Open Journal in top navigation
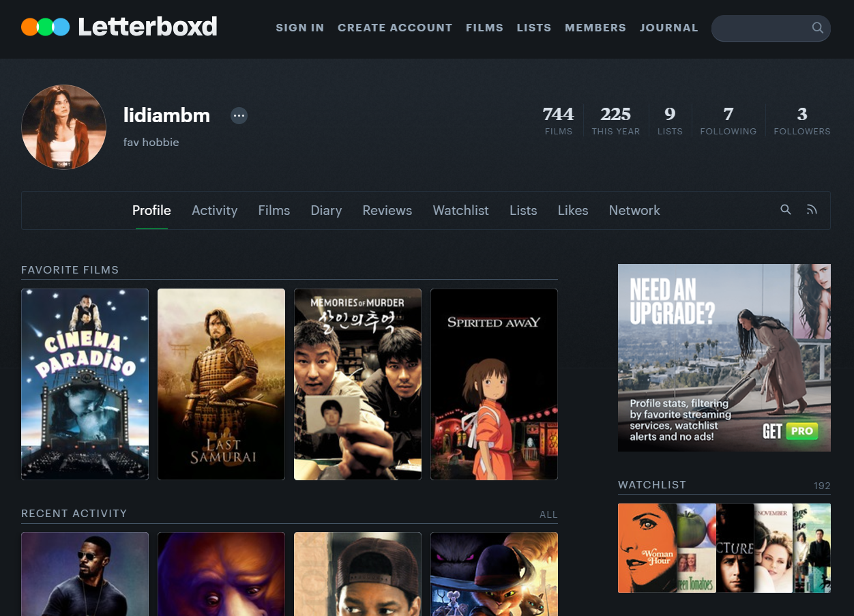 pos(669,28)
